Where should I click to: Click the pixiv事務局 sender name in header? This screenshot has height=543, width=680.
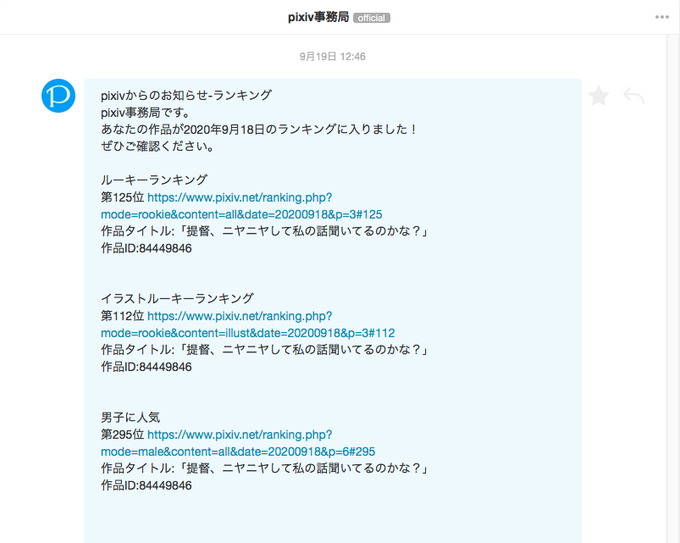(318, 17)
